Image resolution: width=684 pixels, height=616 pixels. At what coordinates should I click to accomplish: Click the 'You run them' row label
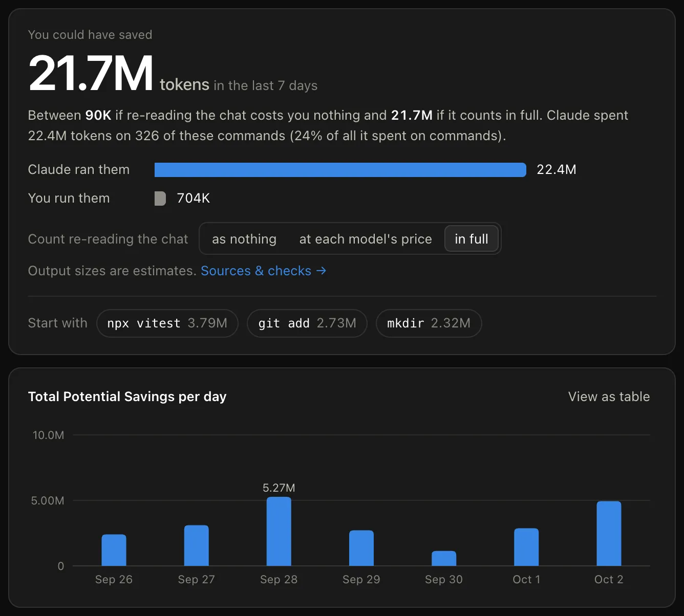[x=69, y=199]
